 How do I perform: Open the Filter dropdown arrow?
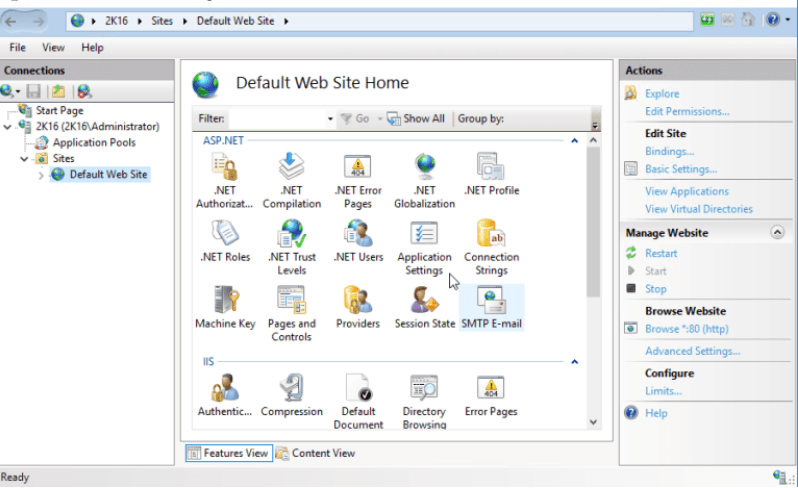[331, 119]
